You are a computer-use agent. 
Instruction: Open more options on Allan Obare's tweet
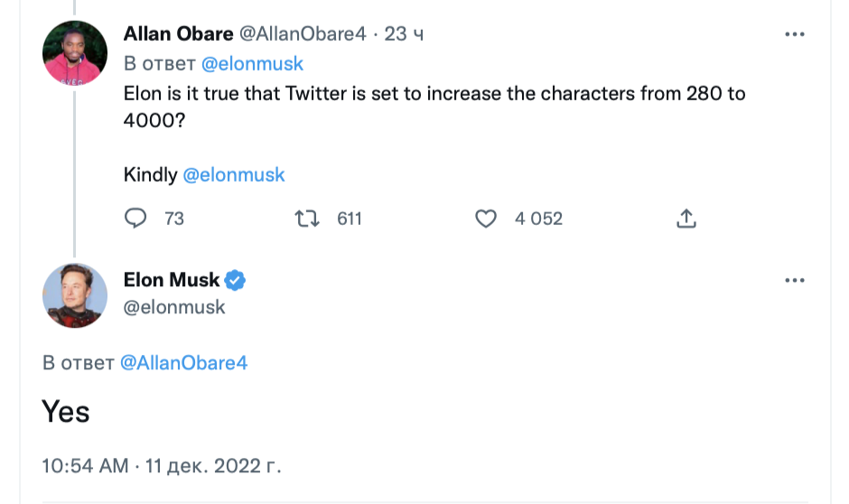click(794, 34)
